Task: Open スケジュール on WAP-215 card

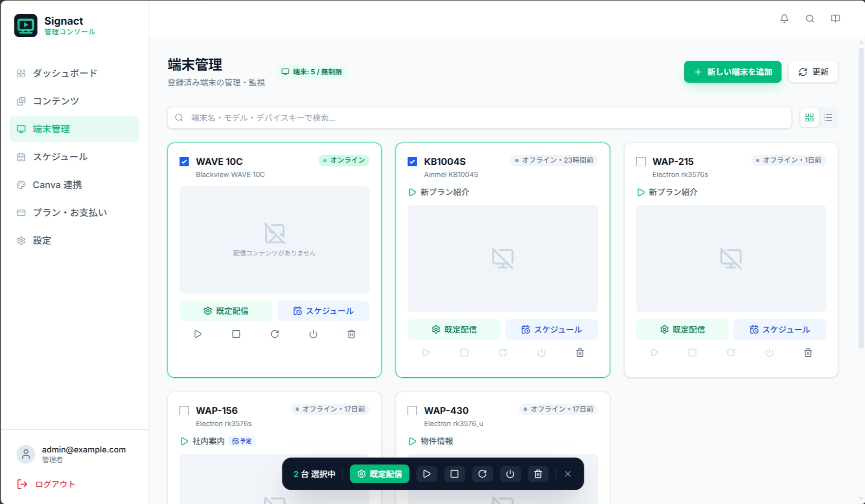Action: coord(780,329)
